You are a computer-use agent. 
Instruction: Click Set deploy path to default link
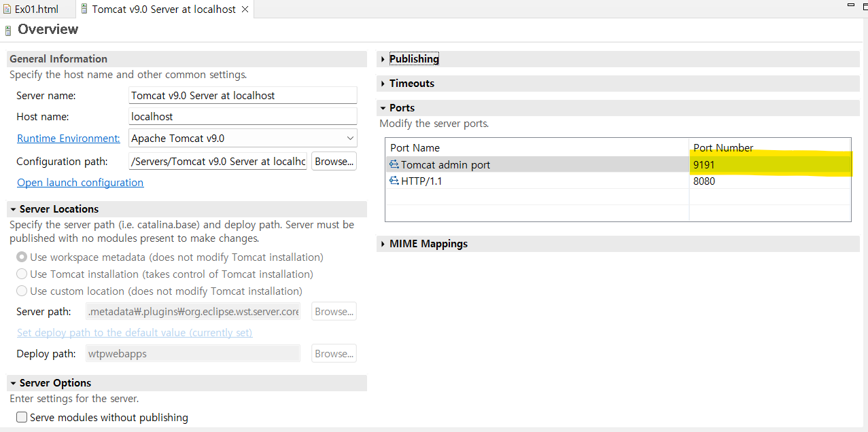135,333
